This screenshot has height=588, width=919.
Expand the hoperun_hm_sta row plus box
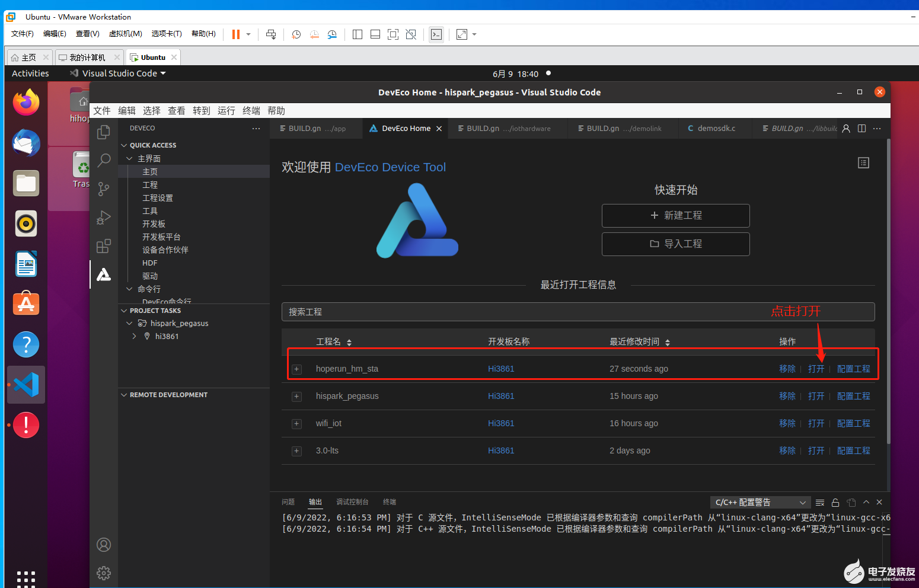(x=296, y=369)
